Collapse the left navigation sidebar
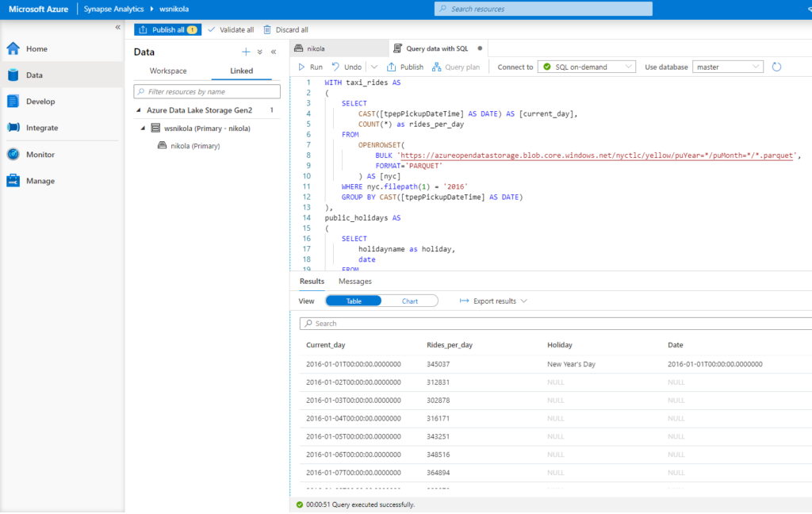Screen dimensions: 812x514 click(x=117, y=28)
